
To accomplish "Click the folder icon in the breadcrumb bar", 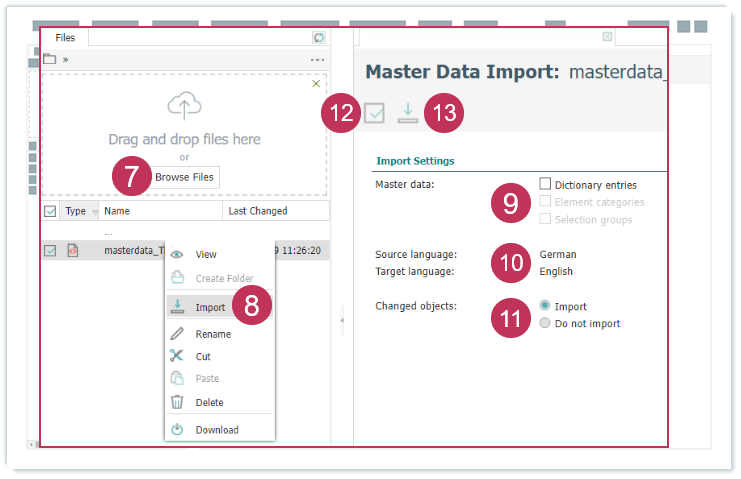I will pos(50,60).
